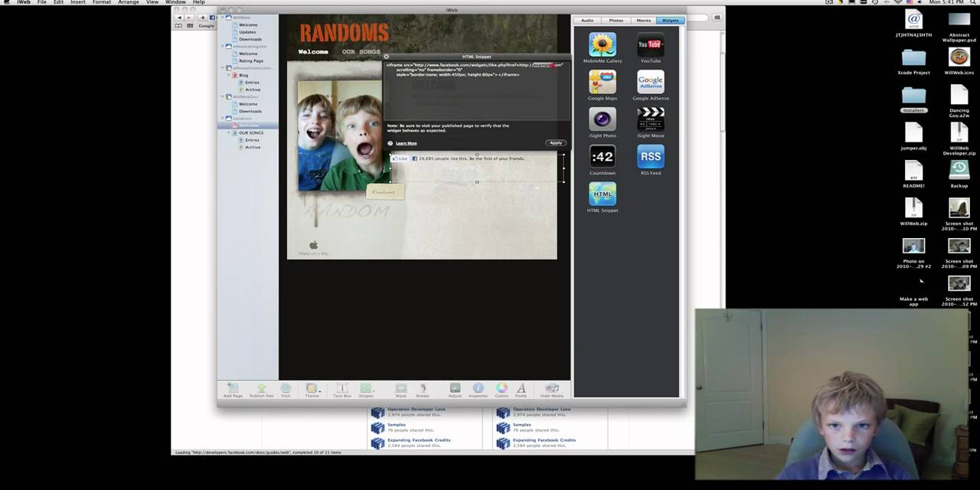
Task: Click the Learn More link in the snippet panel
Action: [x=406, y=143]
